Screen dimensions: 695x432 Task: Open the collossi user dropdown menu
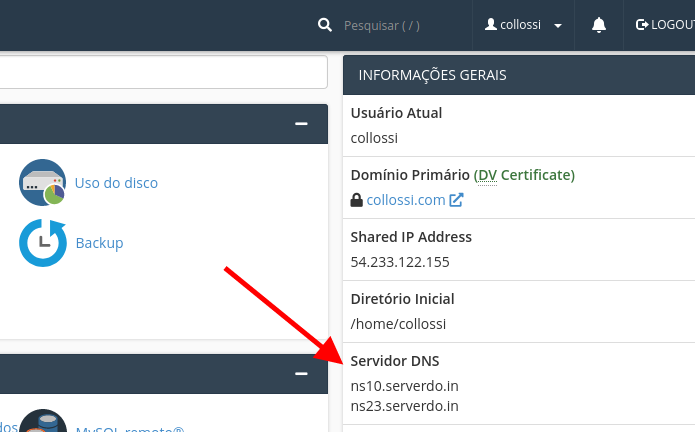[x=523, y=25]
